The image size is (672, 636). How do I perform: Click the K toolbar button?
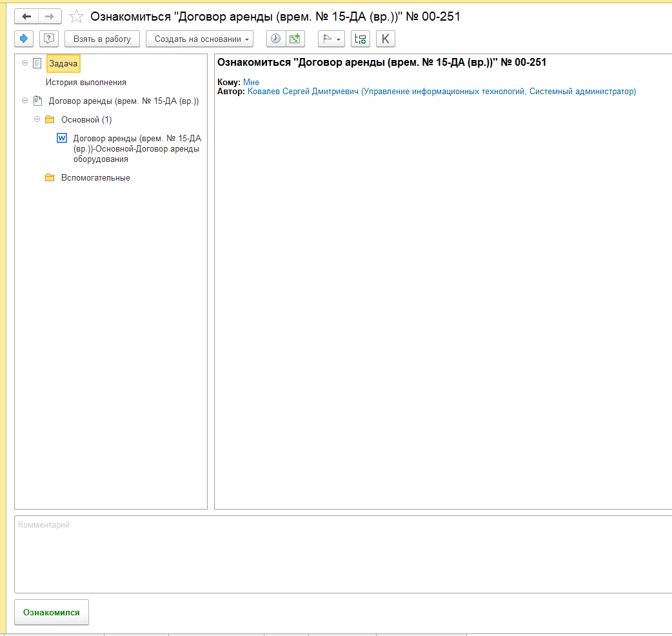tap(386, 39)
